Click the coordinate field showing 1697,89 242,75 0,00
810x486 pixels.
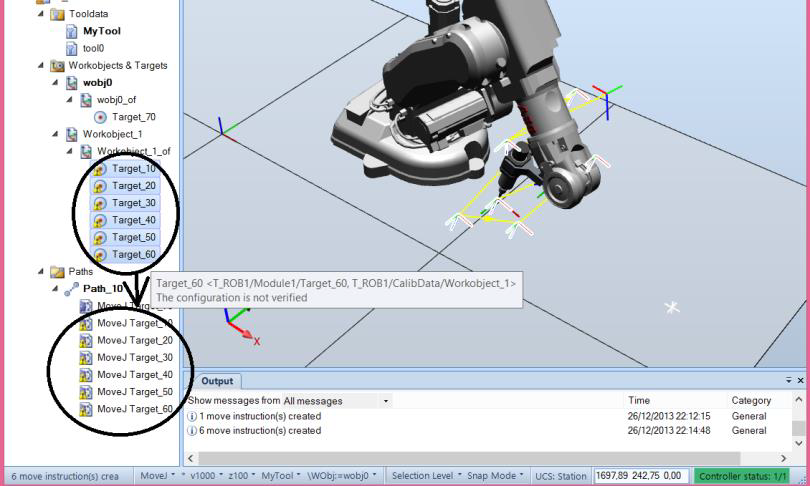640,476
